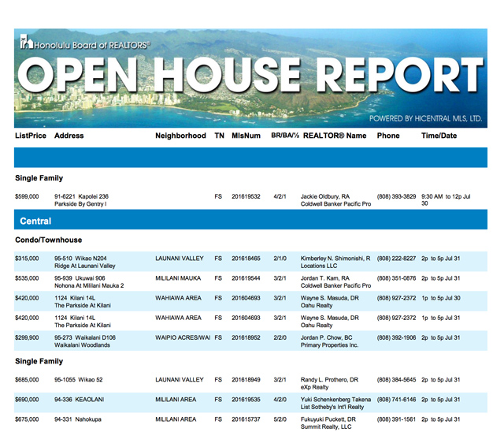This screenshot has height=432, width=504.
Task: Click the MlsNum column header
Action: (246, 136)
